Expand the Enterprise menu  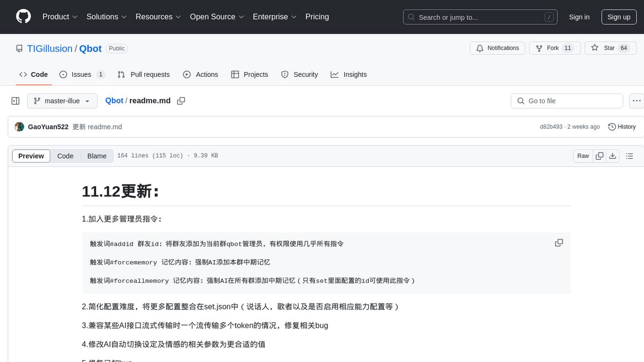275,17
